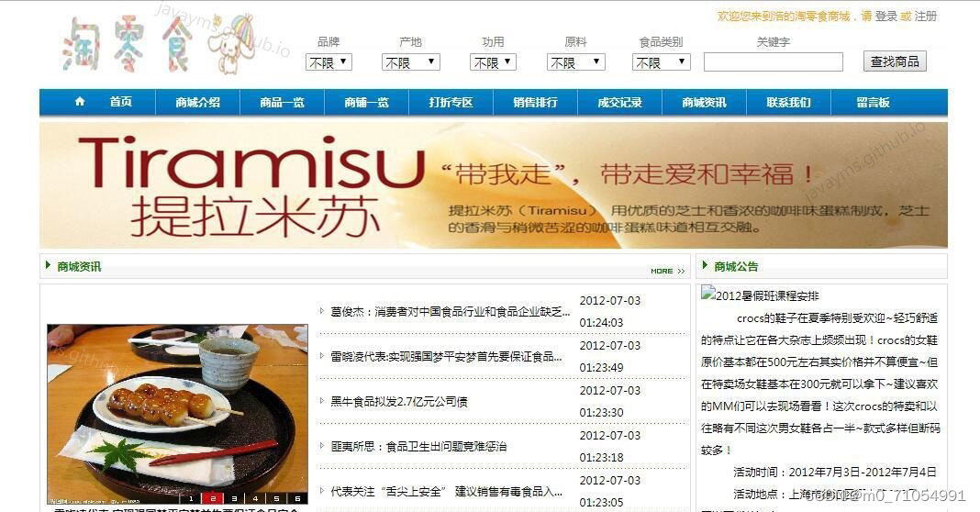Click the broken image icon beside 2012暑假班课程安排
The image size is (980, 512).
(708, 294)
